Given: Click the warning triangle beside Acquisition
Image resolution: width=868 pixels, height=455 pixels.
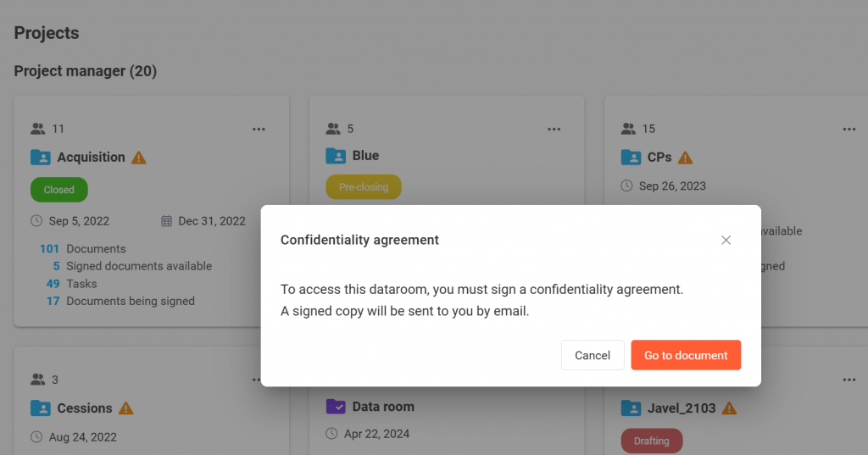Looking at the screenshot, I should [x=139, y=158].
